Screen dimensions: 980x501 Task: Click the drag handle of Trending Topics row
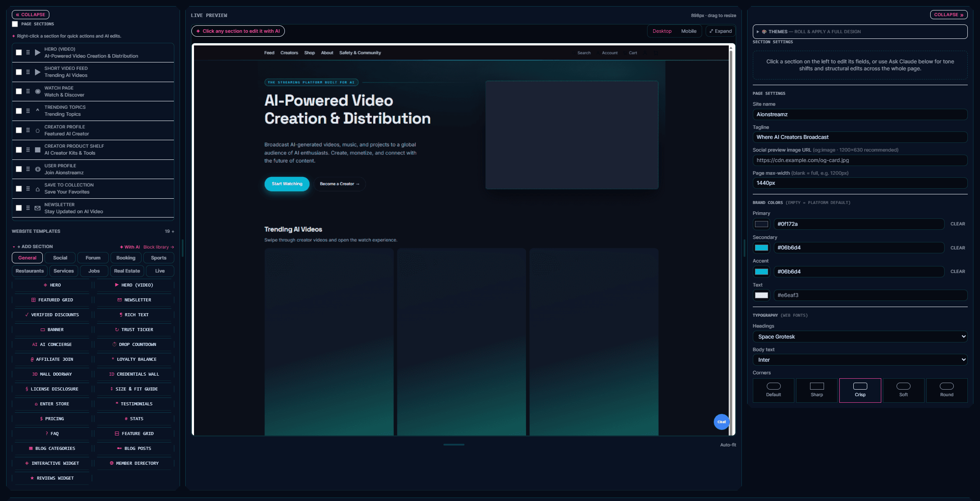click(x=28, y=111)
